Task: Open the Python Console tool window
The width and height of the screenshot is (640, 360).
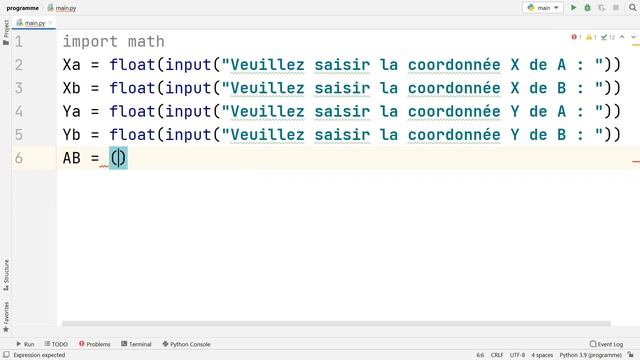Action: [186, 344]
